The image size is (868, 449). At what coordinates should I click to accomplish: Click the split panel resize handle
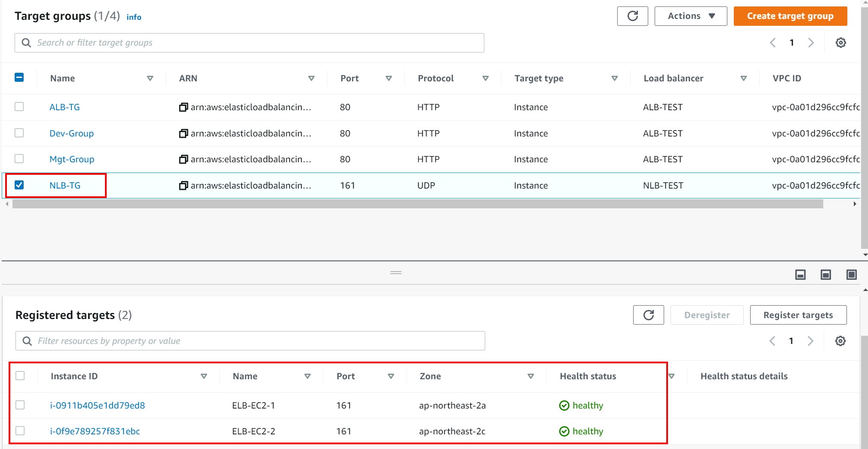[x=396, y=272]
